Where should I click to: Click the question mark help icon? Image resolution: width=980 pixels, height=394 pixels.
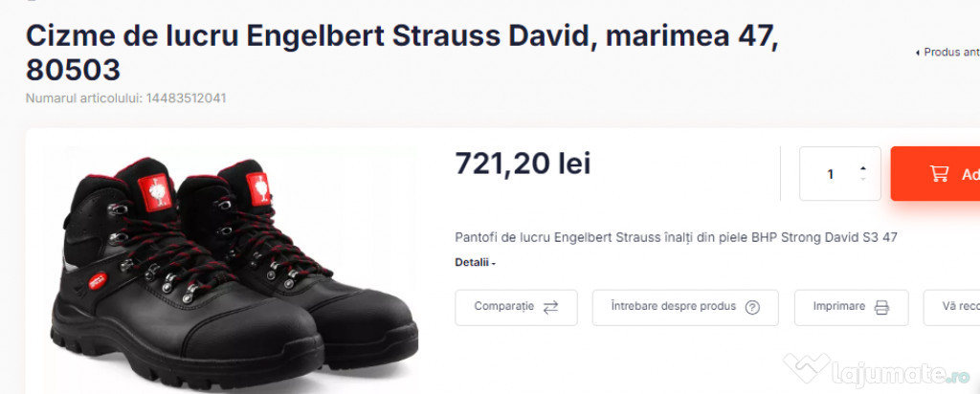pyautogui.click(x=752, y=307)
